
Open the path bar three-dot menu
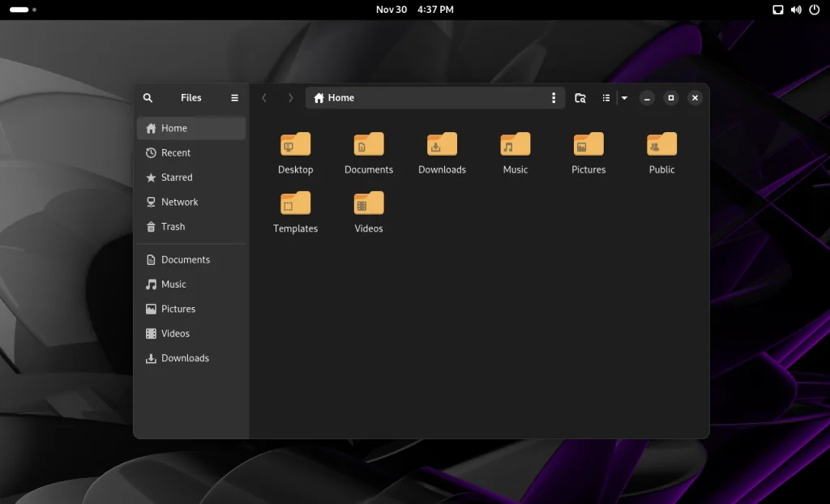554,98
